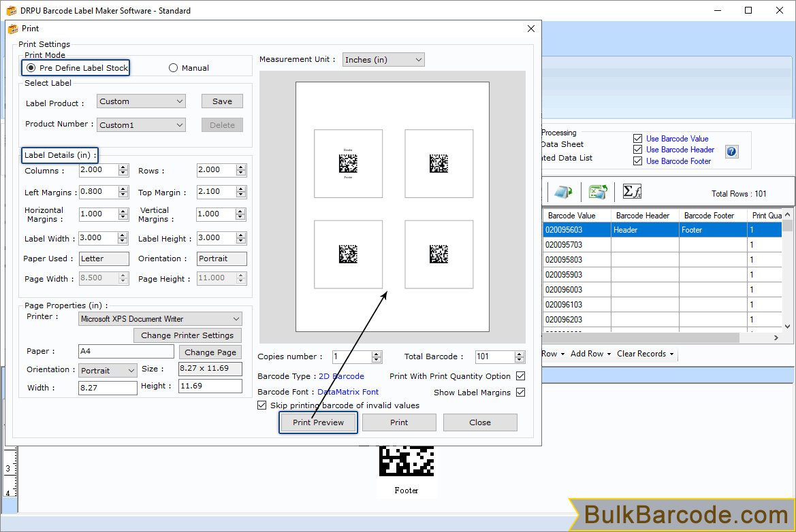Click the Footer cell in first row

(713, 230)
